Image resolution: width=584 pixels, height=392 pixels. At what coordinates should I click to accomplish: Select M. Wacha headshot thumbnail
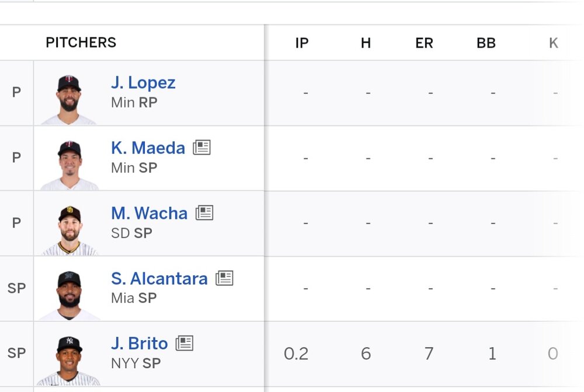(x=69, y=229)
